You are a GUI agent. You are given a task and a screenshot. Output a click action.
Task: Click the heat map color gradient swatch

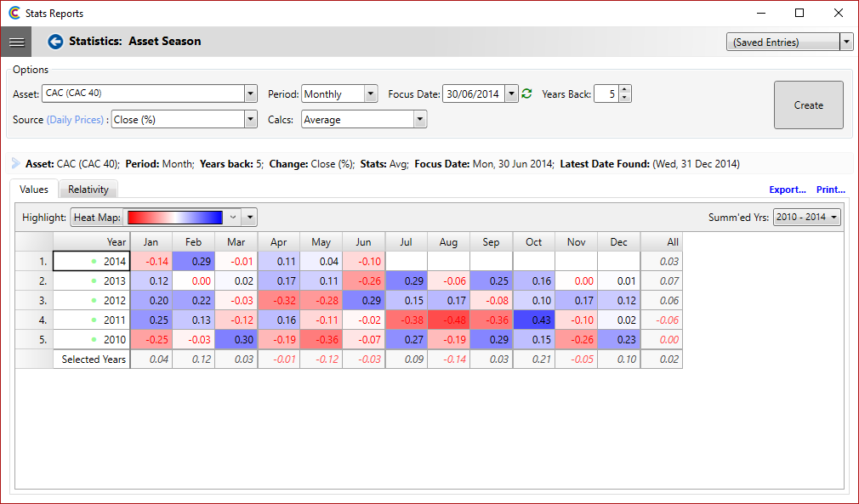(x=175, y=217)
